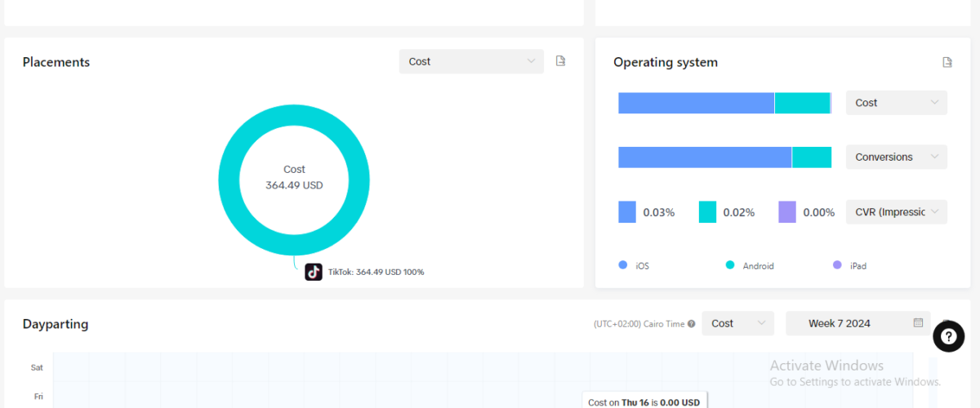Image resolution: width=980 pixels, height=408 pixels.
Task: Click the teal Android segment of Cost bar
Action: pyautogui.click(x=802, y=103)
